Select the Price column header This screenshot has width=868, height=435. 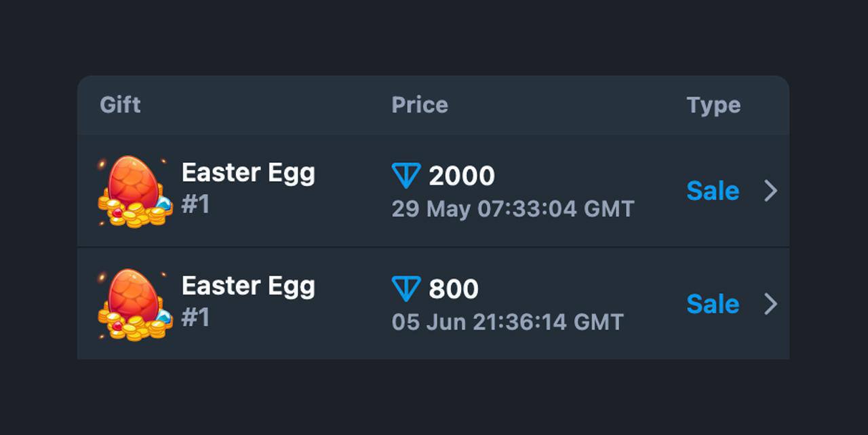420,105
